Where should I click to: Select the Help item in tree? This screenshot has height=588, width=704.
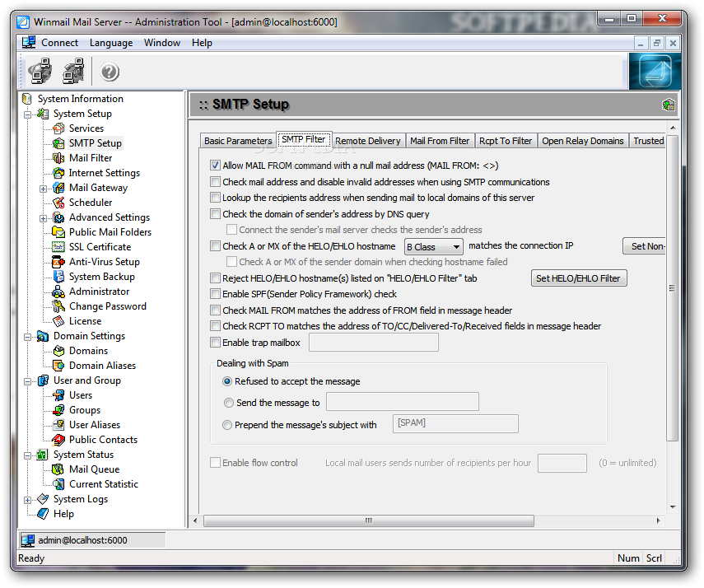click(63, 514)
